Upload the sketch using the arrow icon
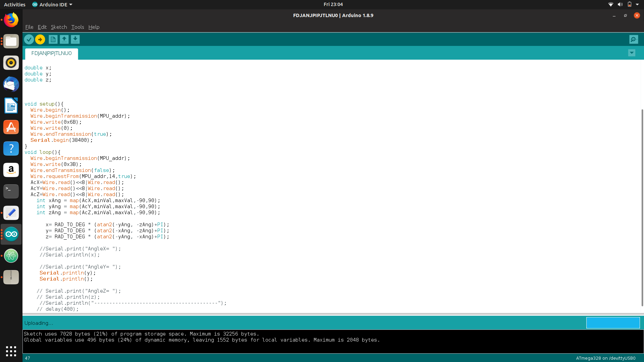The image size is (644, 362). coord(40,39)
